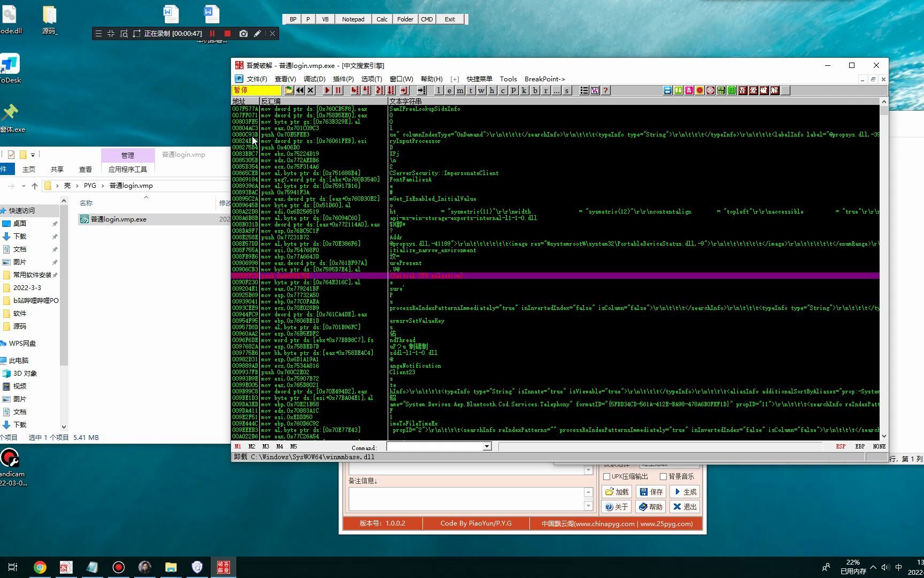Click the appearance grid icon in debugger toolbar
The image size is (924, 578).
click(595, 90)
